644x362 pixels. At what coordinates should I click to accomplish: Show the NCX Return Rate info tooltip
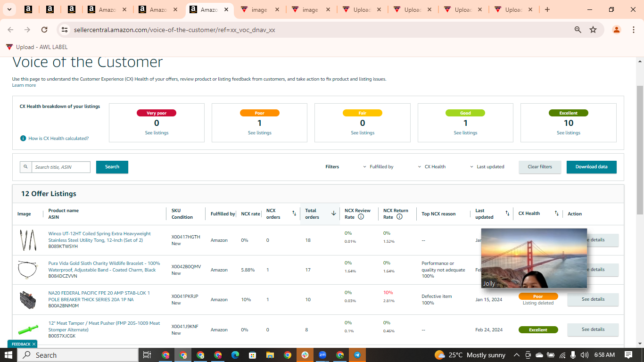pos(399,217)
